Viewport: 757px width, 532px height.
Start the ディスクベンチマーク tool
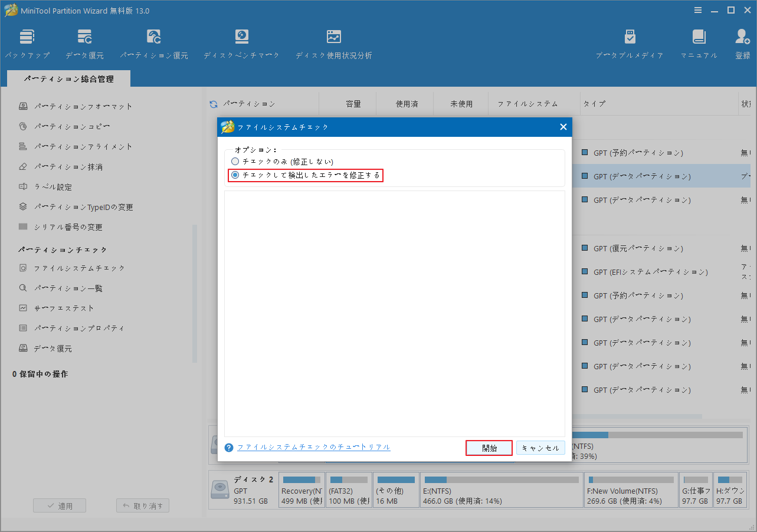coord(242,42)
